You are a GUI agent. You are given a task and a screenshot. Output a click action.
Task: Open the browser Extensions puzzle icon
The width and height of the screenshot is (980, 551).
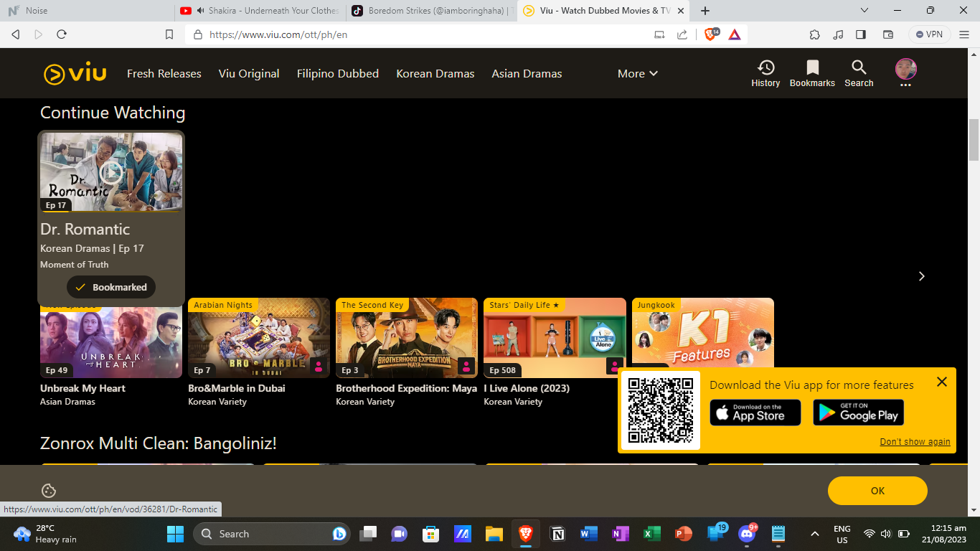(x=814, y=34)
